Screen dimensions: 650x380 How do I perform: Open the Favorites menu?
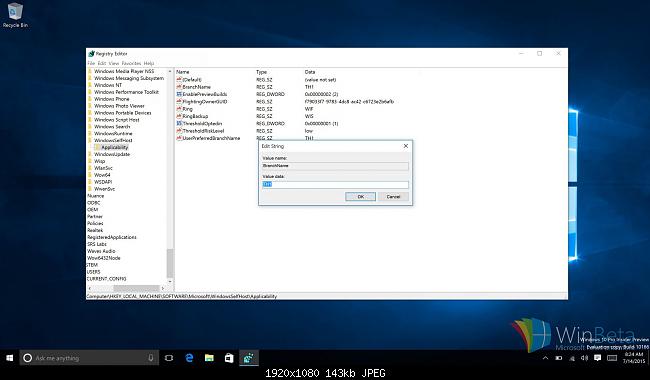pos(131,63)
